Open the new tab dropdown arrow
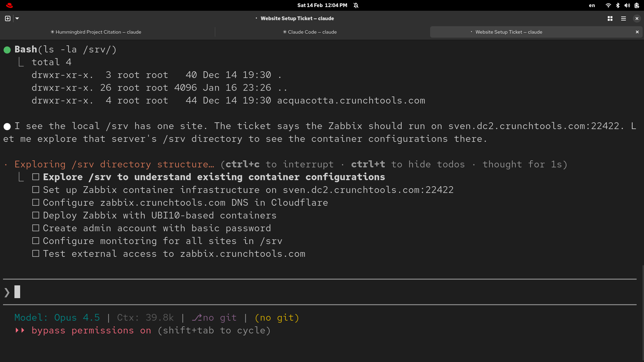The image size is (644, 362). tap(17, 18)
